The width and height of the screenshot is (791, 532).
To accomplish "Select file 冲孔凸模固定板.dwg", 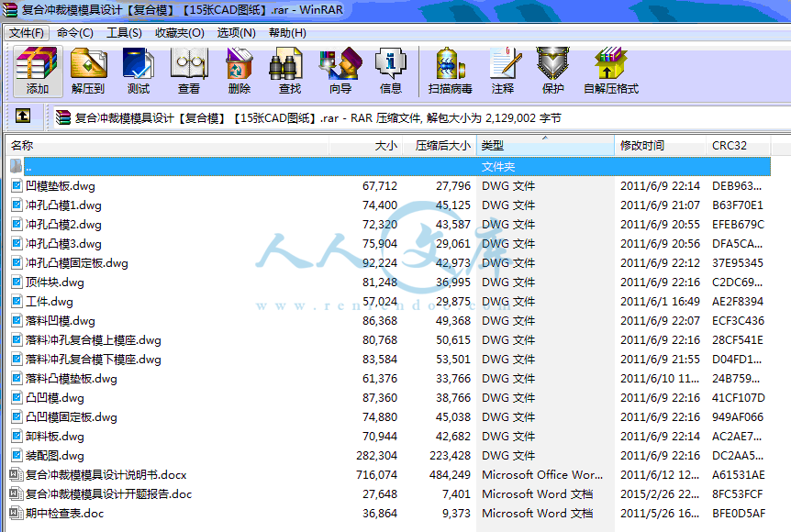I will click(x=77, y=262).
